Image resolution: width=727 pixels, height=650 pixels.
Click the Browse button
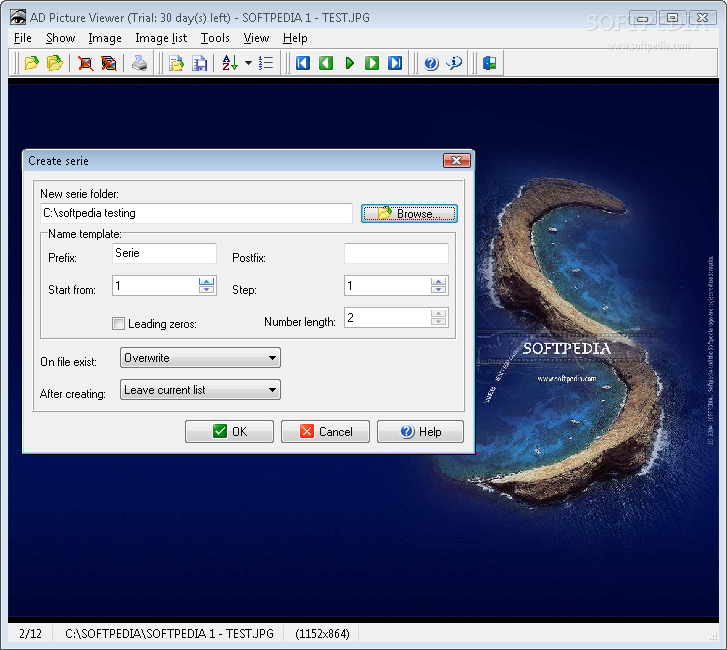tap(409, 213)
